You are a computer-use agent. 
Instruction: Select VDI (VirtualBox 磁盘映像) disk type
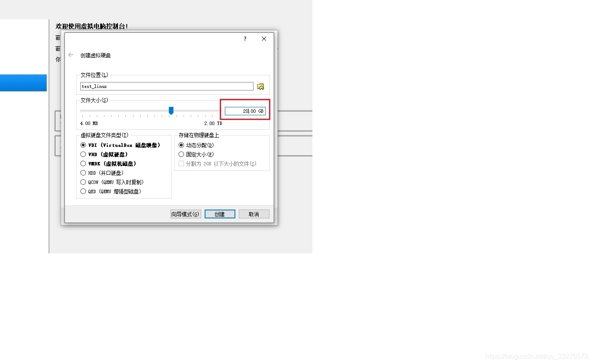pos(120,145)
